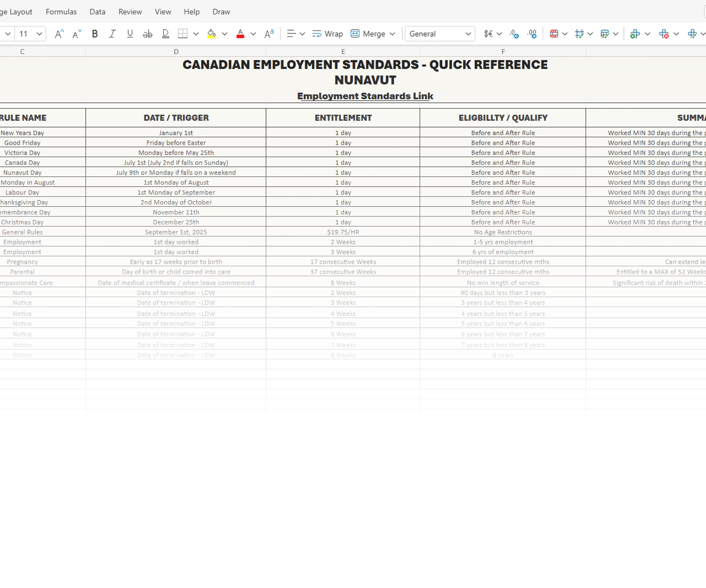The height and width of the screenshot is (588, 706).
Task: Open the borders dropdown arrow
Action: pos(196,34)
